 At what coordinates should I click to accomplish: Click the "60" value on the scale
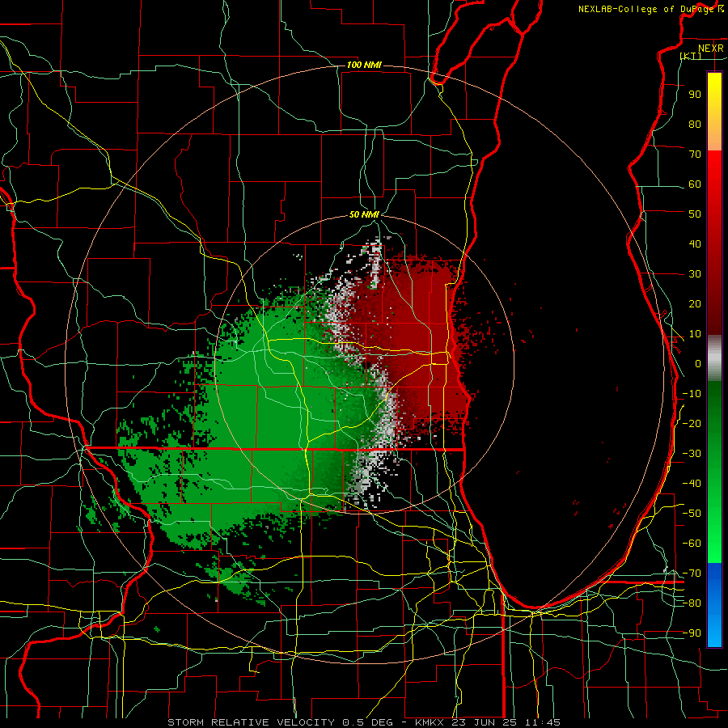[x=695, y=184]
